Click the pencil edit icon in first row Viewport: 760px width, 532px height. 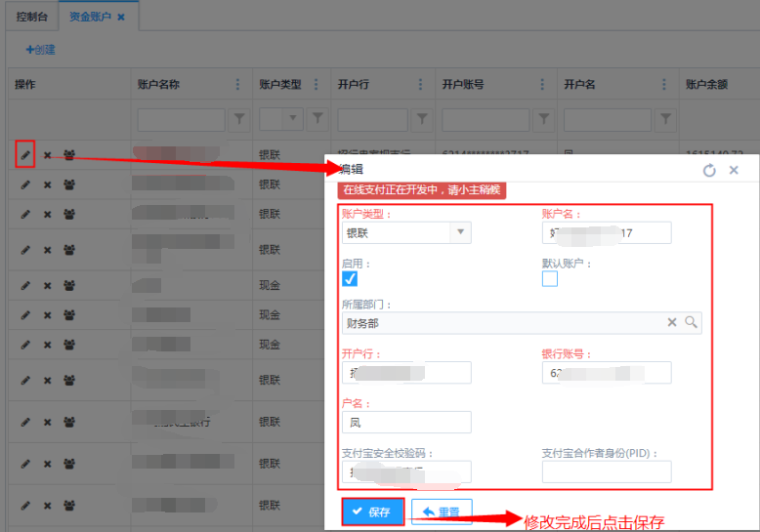coord(25,154)
